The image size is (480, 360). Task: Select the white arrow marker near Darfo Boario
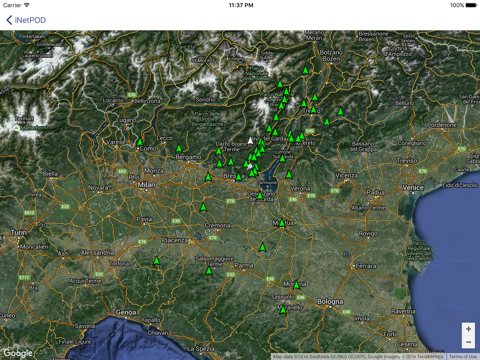250,141
